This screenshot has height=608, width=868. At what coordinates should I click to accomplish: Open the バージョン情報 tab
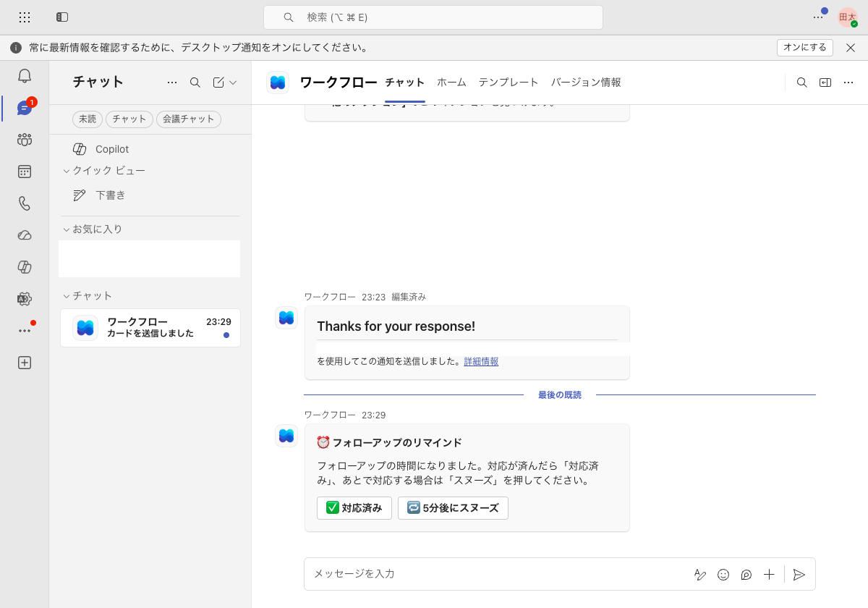(586, 83)
